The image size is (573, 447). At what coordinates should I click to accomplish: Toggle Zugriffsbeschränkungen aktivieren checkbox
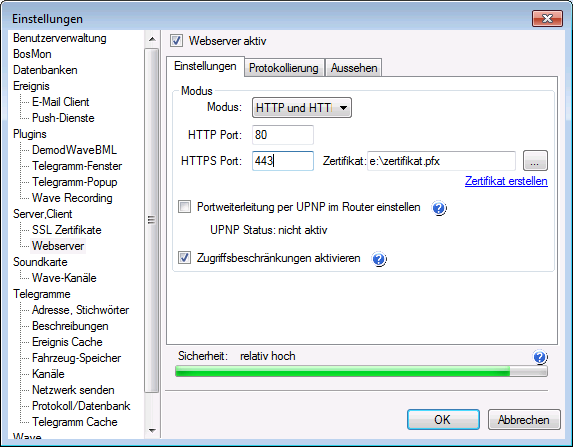click(184, 258)
